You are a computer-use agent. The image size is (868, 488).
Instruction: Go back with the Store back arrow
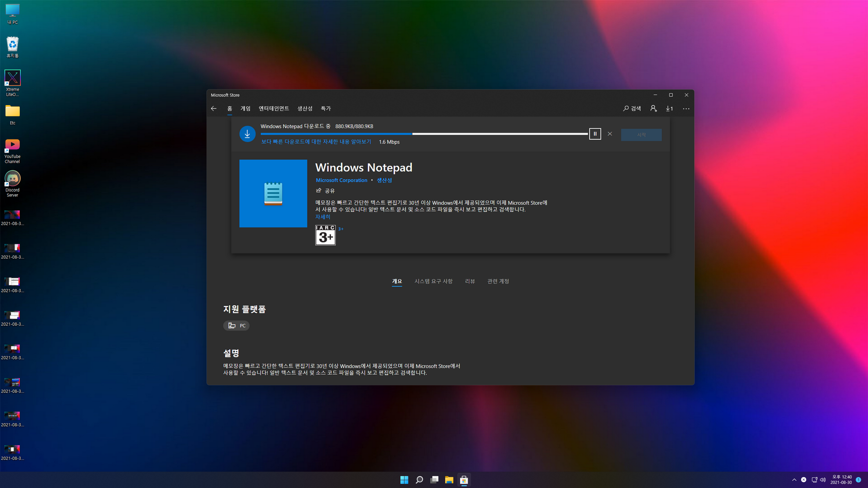tap(214, 108)
